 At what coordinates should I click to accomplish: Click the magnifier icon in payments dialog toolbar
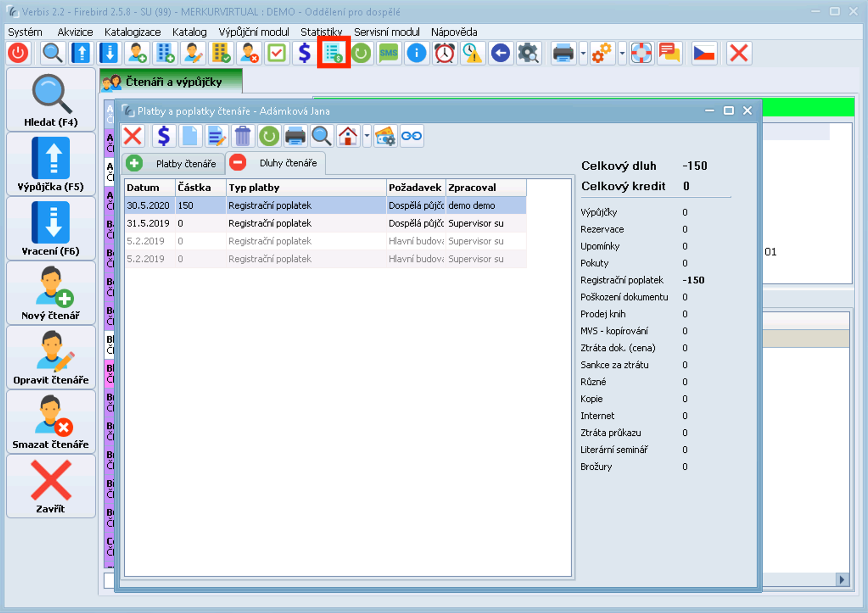(322, 136)
